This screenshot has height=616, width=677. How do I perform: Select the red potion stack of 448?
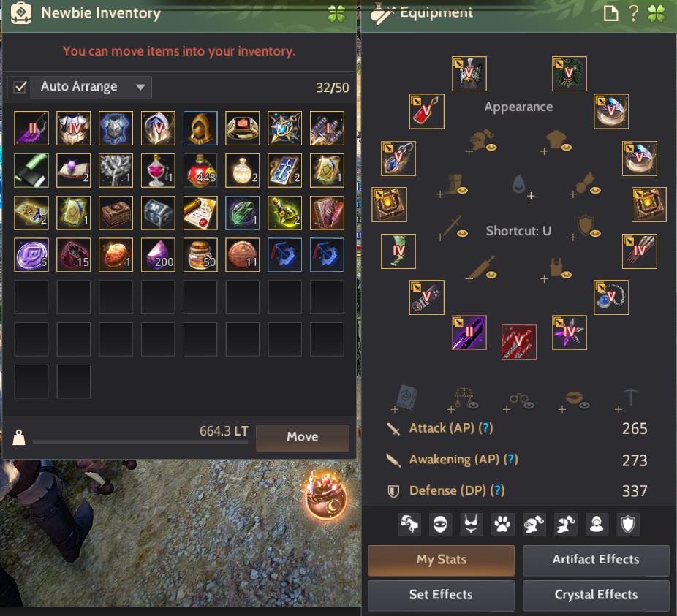tap(200, 170)
